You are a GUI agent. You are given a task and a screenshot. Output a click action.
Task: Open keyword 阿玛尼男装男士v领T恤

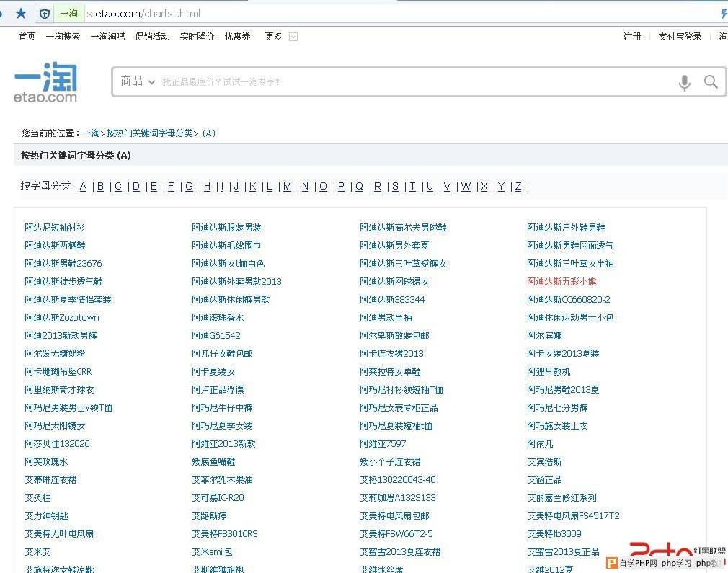68,408
